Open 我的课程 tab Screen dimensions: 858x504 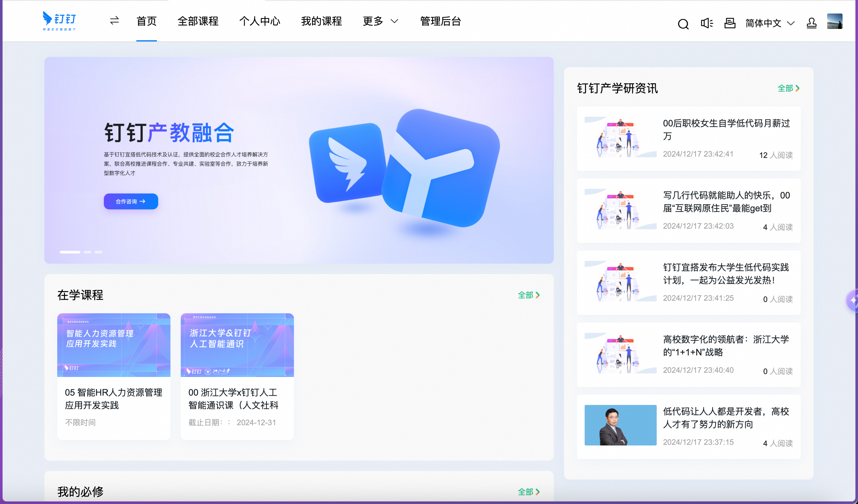point(321,21)
